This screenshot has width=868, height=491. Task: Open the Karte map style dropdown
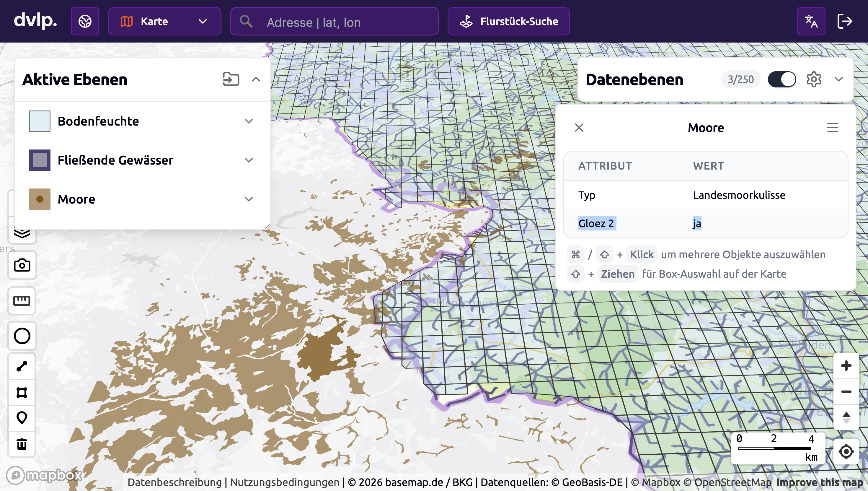click(x=164, y=21)
